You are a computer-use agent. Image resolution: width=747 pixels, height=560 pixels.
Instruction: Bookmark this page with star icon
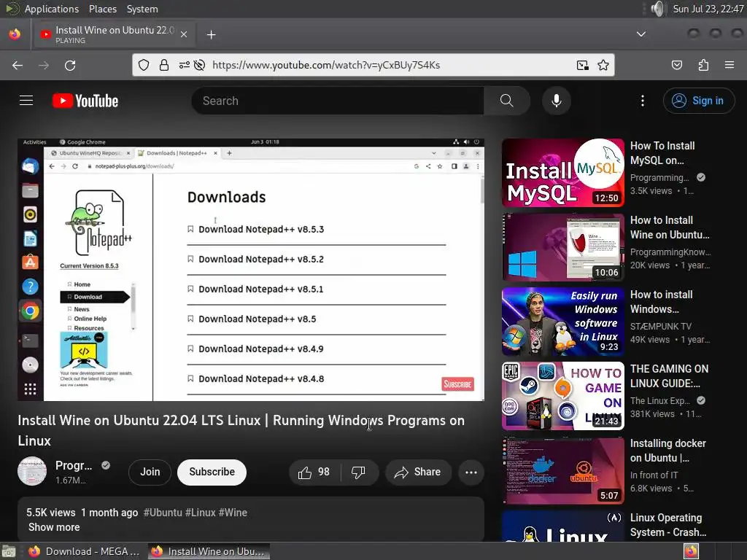point(603,65)
